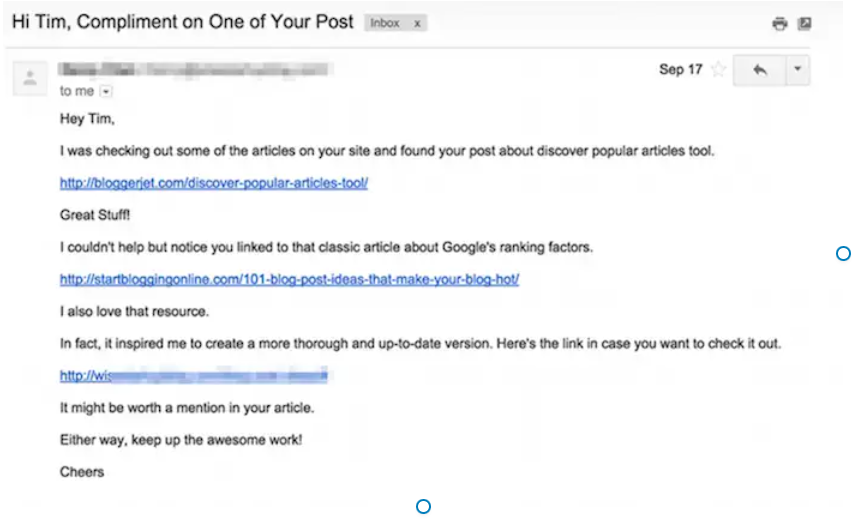
Task: Click the sender's profile avatar
Action: pos(30,78)
